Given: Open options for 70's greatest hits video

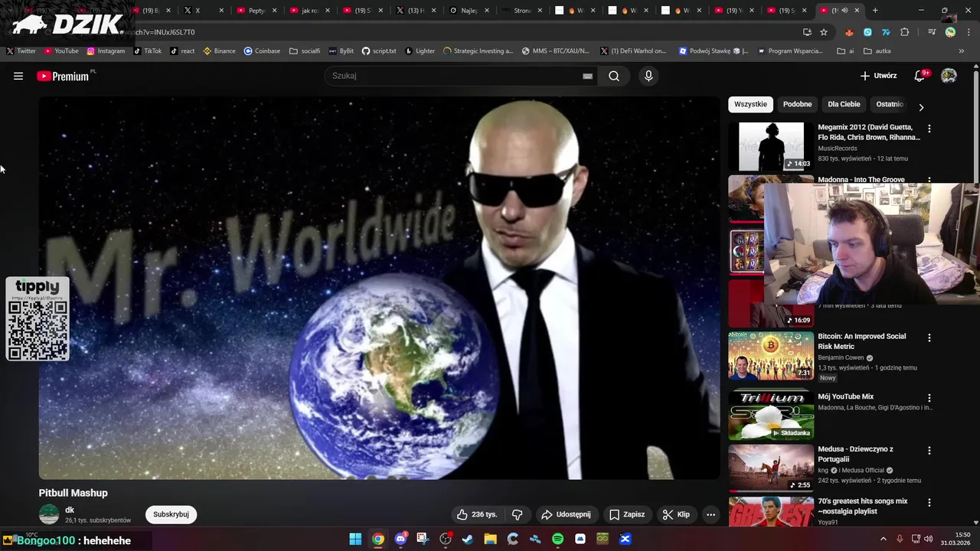Looking at the screenshot, I should 929,503.
